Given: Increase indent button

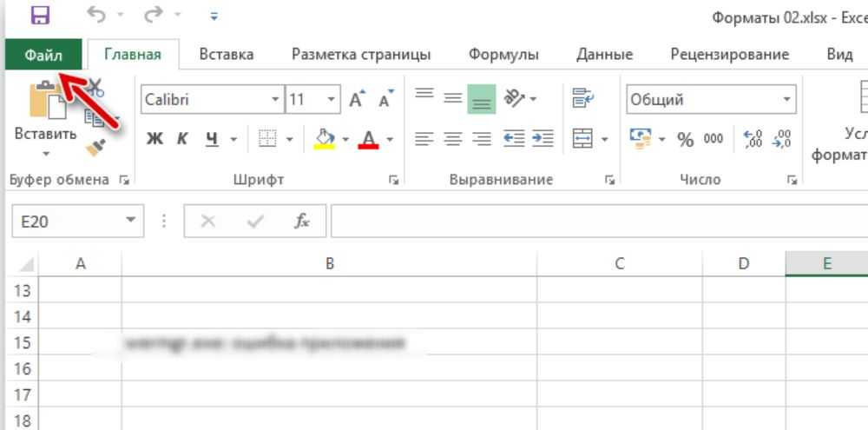Looking at the screenshot, I should pyautogui.click(x=543, y=138).
